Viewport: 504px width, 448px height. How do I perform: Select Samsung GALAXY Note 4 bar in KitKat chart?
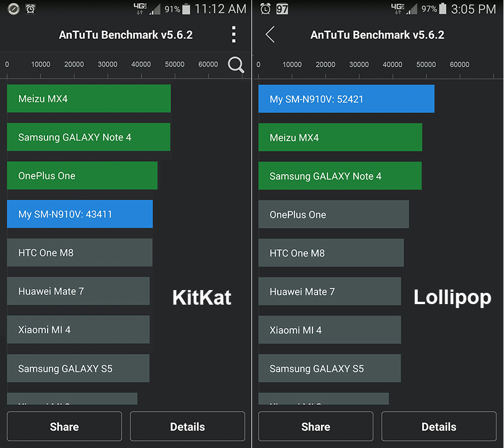coord(88,137)
